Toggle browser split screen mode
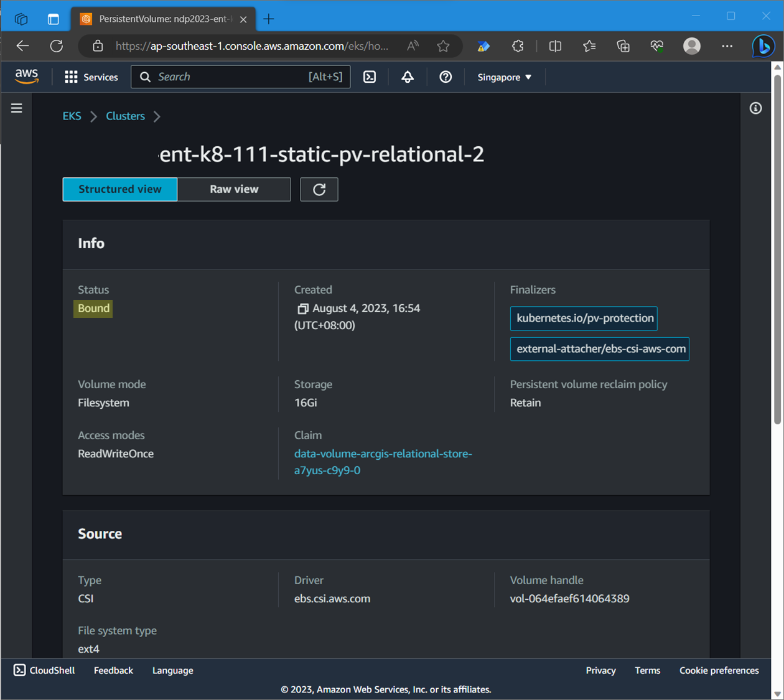Viewport: 784px width, 700px height. 554,46
